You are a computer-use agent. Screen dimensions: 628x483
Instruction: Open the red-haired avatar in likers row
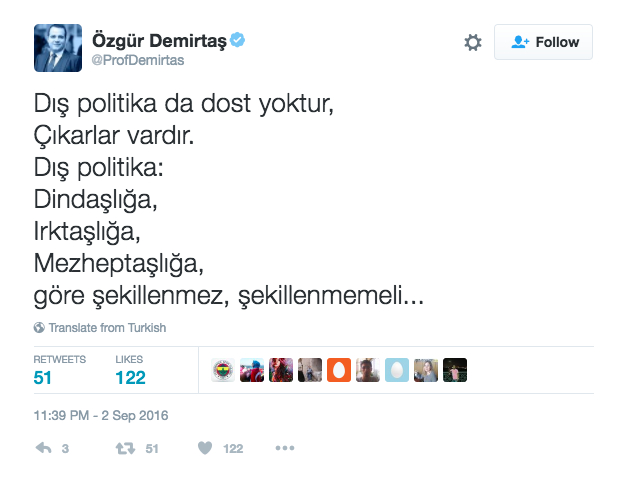click(281, 370)
